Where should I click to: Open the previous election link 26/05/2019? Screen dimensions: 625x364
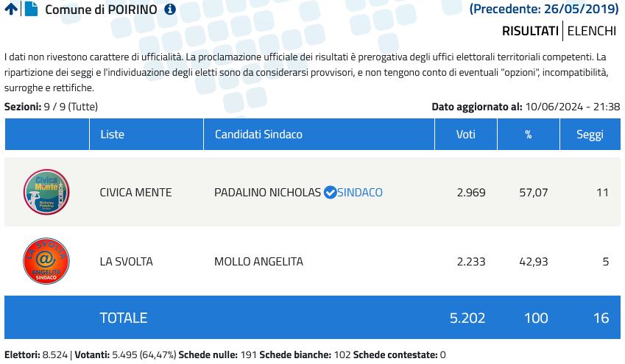click(544, 10)
